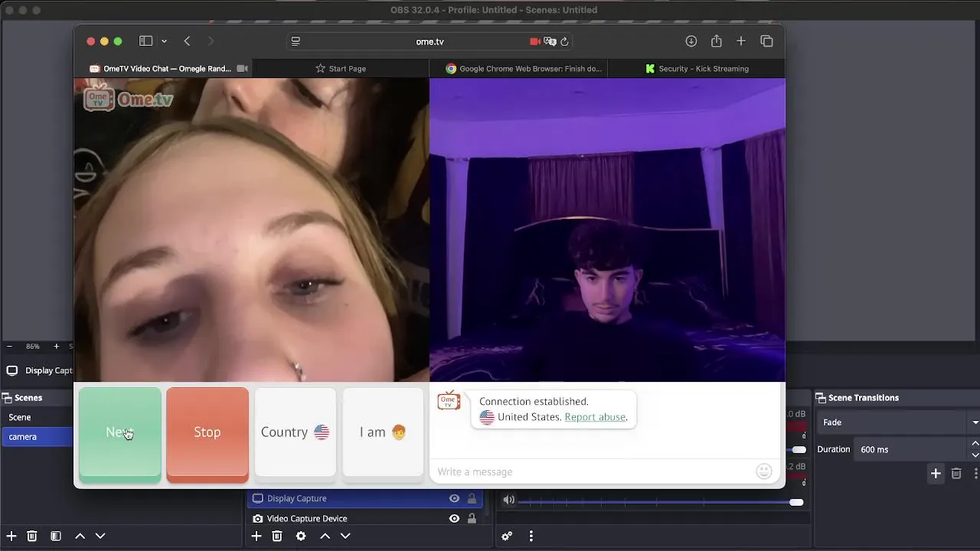Click the OmeTV avatar in chat message
Image resolution: width=980 pixels, height=551 pixels.
[449, 401]
